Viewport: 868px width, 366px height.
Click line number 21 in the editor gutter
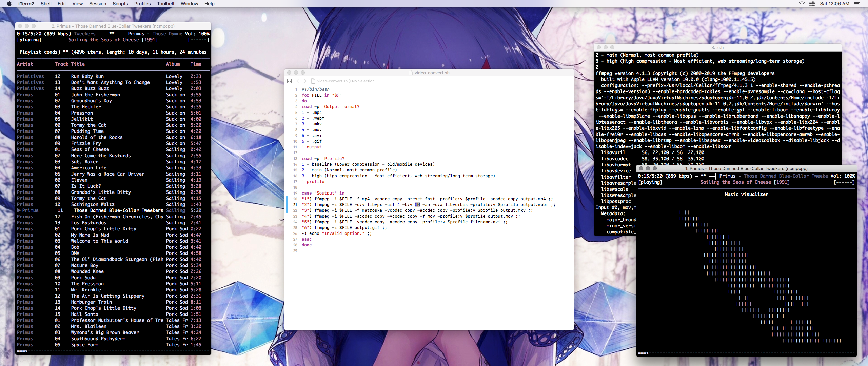click(x=295, y=205)
